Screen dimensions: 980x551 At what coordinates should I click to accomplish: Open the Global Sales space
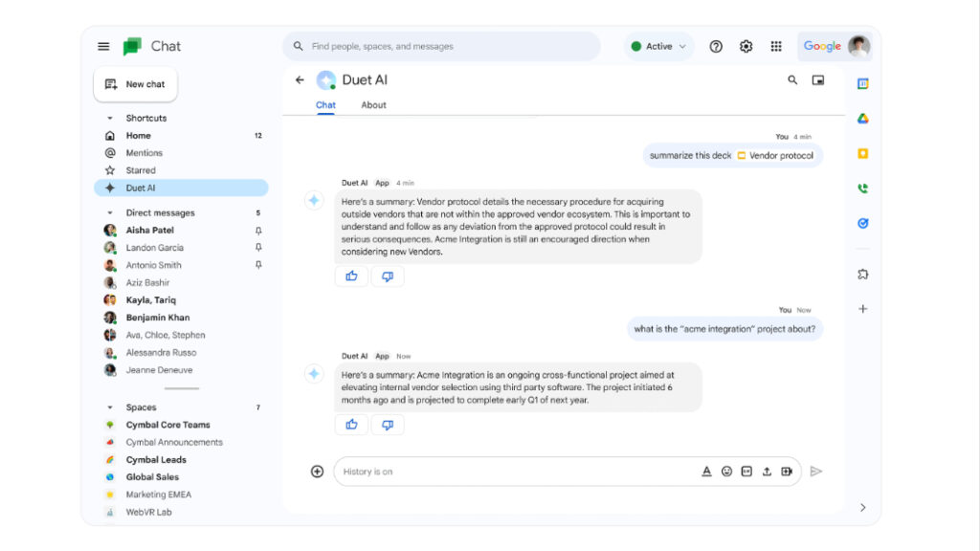[x=181, y=477]
